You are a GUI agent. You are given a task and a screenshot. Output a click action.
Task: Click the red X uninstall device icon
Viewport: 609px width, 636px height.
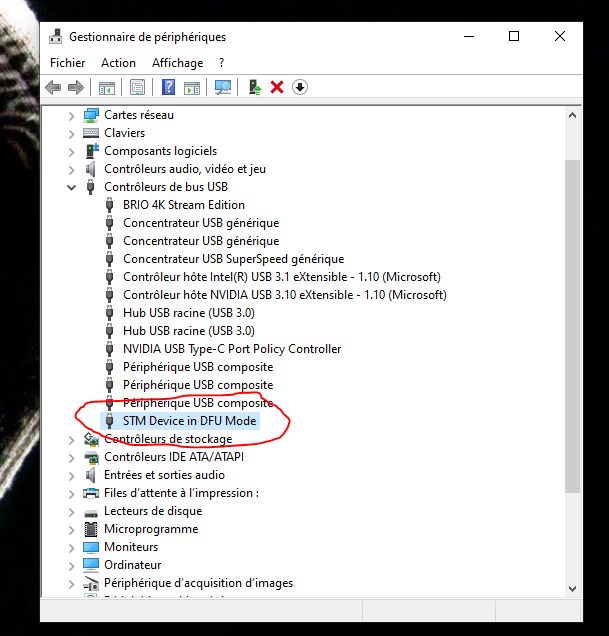277,87
